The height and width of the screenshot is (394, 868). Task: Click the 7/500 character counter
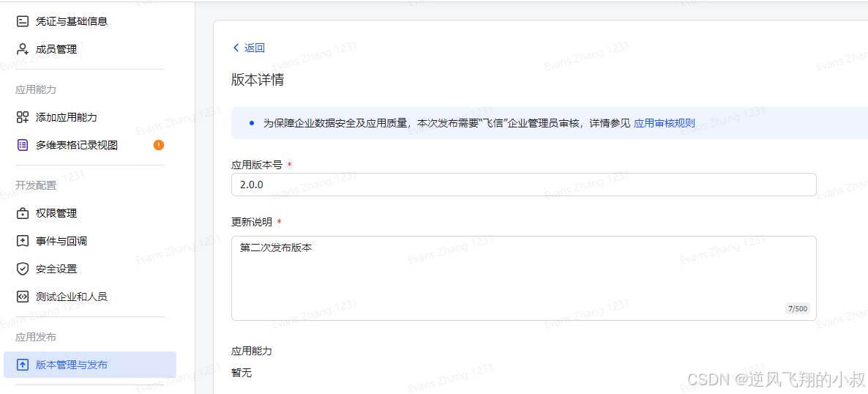coord(797,309)
